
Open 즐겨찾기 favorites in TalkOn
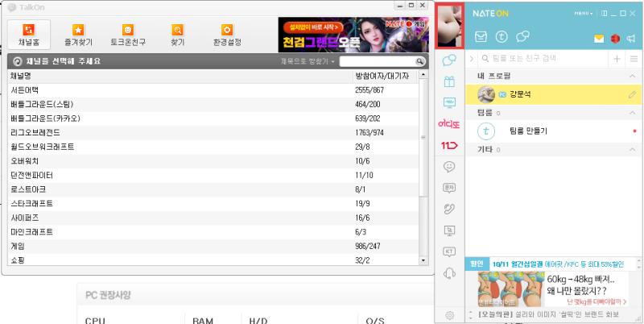[x=78, y=35]
